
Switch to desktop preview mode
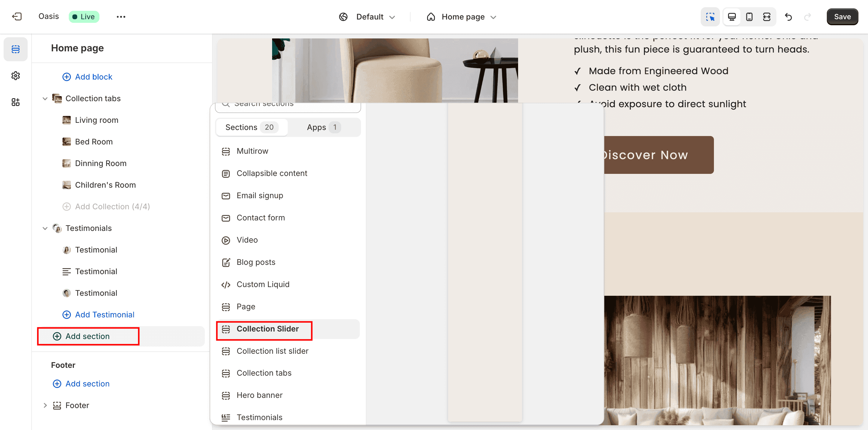(731, 17)
